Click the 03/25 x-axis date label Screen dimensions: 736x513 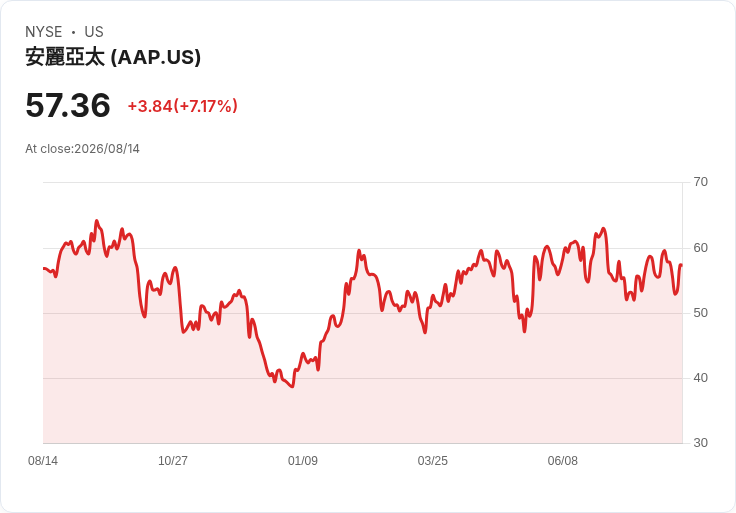(432, 461)
